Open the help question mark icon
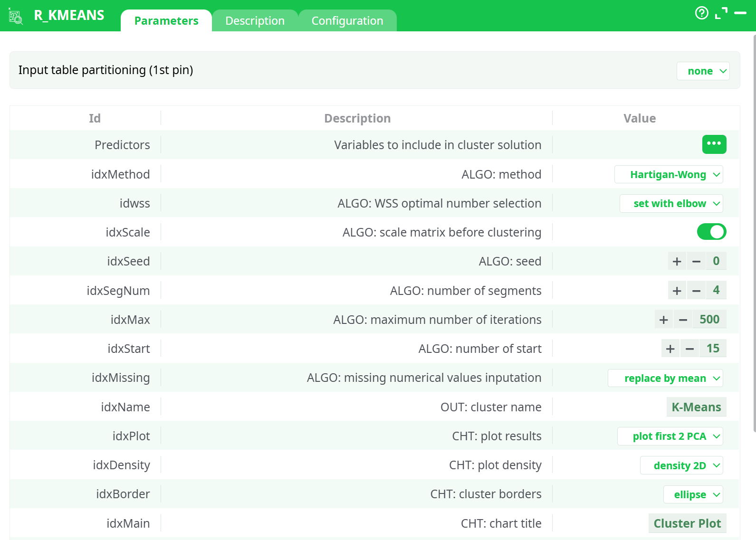The height and width of the screenshot is (540, 756). (701, 13)
